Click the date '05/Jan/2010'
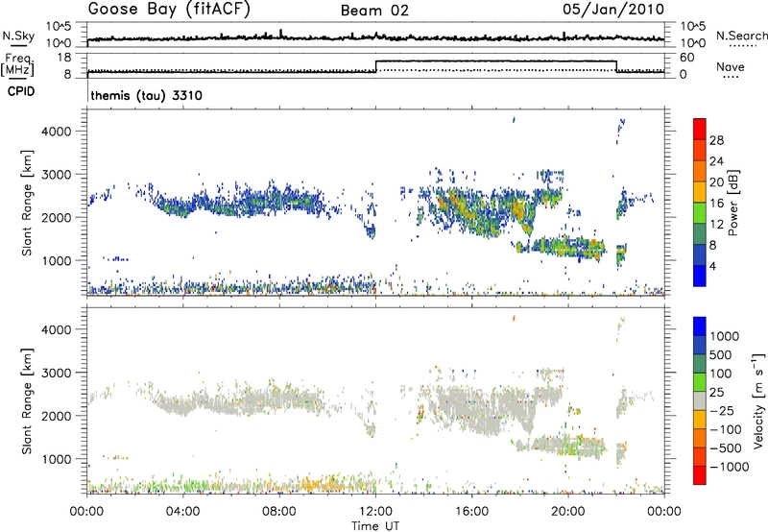 coord(613,10)
